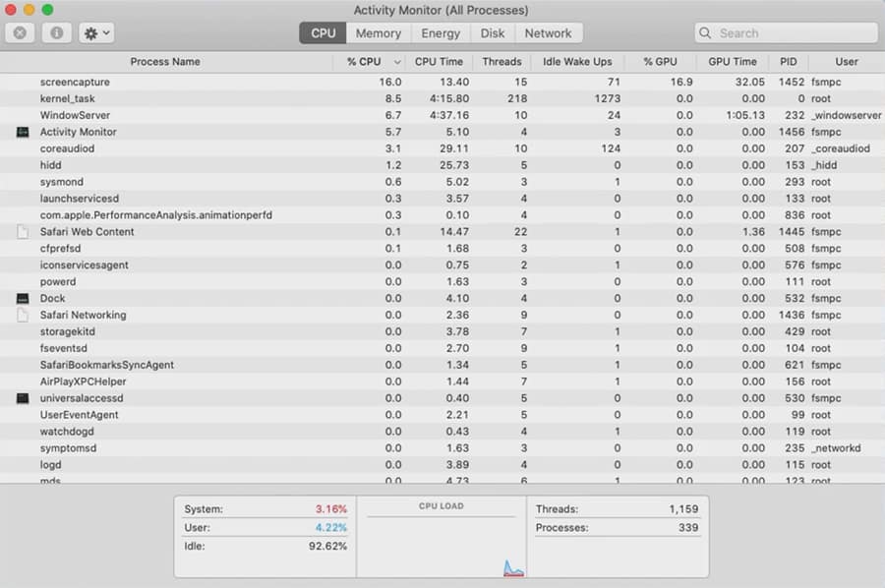
Task: Sort processes by PID column header
Action: [x=788, y=61]
